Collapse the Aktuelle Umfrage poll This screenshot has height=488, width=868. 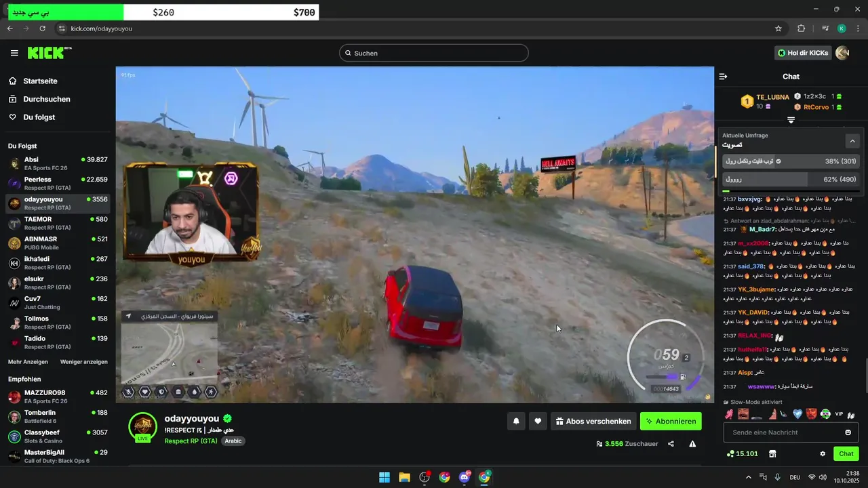click(852, 141)
